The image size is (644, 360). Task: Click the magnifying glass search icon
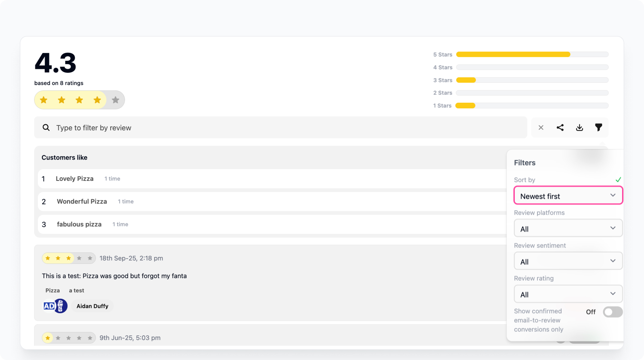pos(46,128)
